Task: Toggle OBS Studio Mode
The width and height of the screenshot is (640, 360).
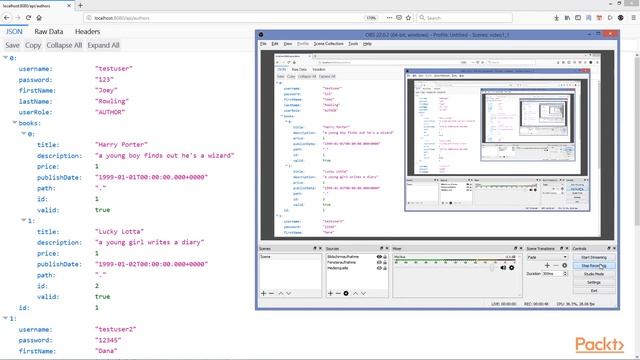Action: point(594,274)
